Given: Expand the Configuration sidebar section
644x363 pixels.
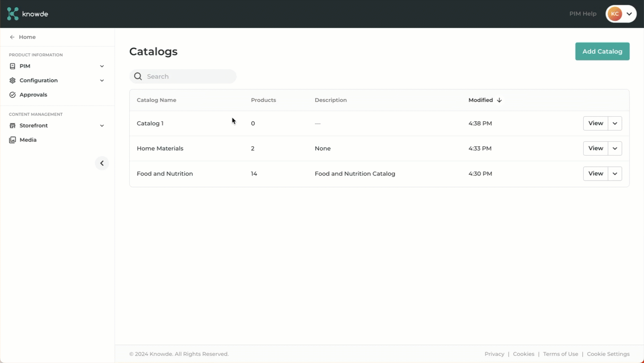Looking at the screenshot, I should click(x=102, y=80).
